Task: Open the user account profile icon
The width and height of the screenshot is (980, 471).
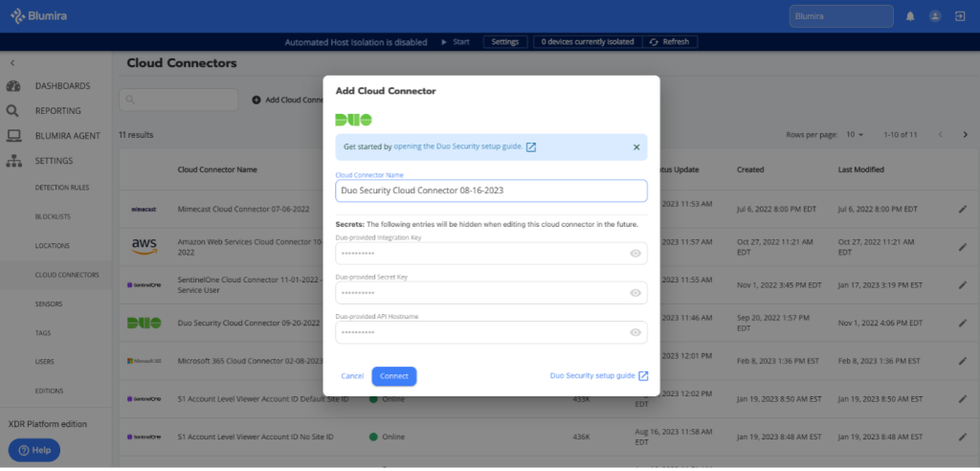Action: (935, 16)
